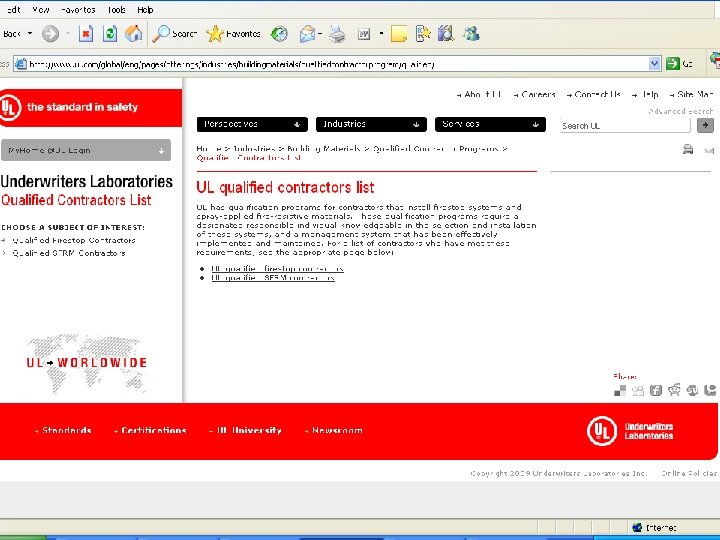This screenshot has height=540, width=720.
Task: Share page on Reddit icon
Action: (x=674, y=390)
